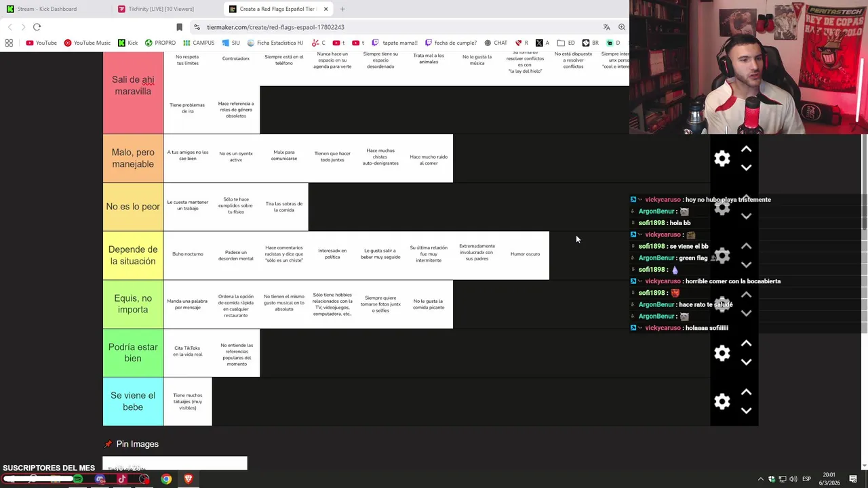Open the notifications center icon
Image resolution: width=868 pixels, height=488 pixels.
(x=853, y=479)
